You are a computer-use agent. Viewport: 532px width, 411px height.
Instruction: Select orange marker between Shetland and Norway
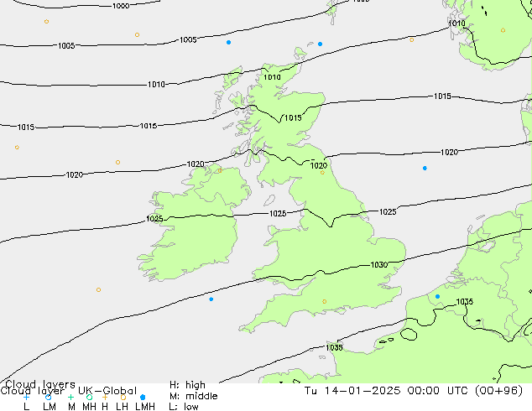(411, 40)
